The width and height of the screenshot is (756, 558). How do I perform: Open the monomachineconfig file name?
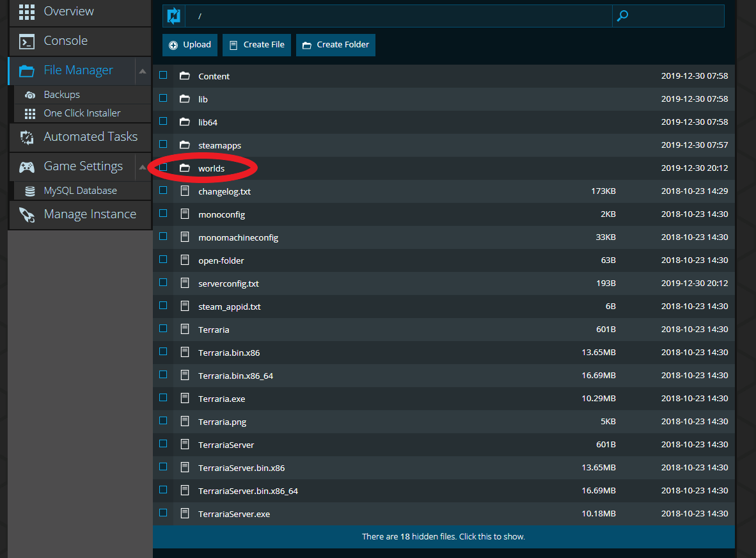tap(238, 238)
